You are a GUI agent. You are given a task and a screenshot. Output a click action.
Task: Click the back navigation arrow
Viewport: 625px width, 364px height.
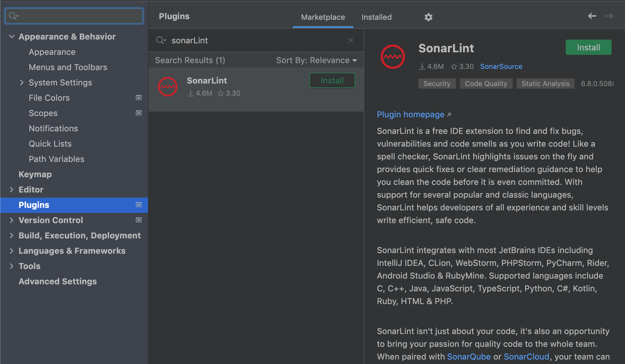[592, 16]
